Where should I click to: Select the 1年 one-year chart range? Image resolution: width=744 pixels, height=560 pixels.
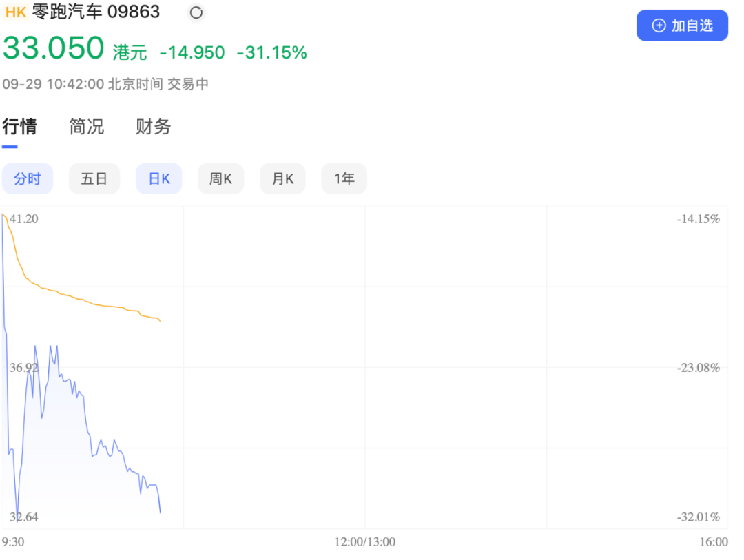(x=344, y=179)
